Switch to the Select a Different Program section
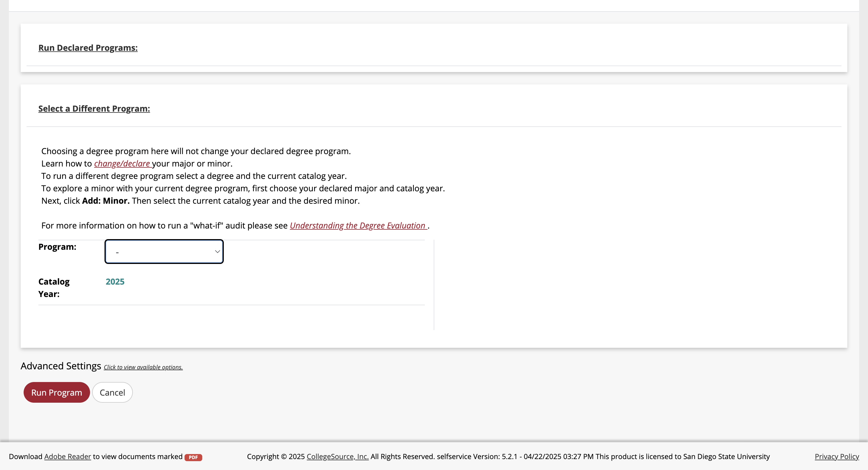 (94, 108)
